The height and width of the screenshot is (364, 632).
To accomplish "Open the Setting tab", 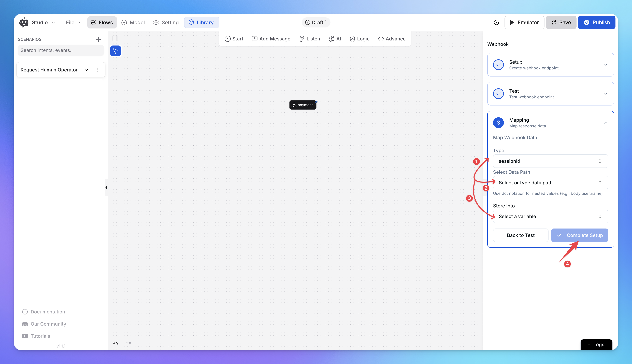I will pyautogui.click(x=166, y=23).
